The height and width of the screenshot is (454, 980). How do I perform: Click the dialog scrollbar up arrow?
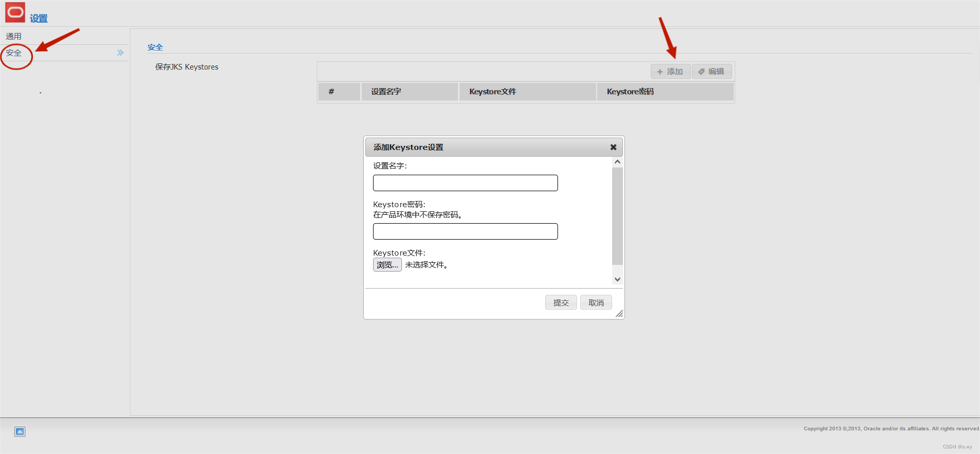(x=617, y=162)
